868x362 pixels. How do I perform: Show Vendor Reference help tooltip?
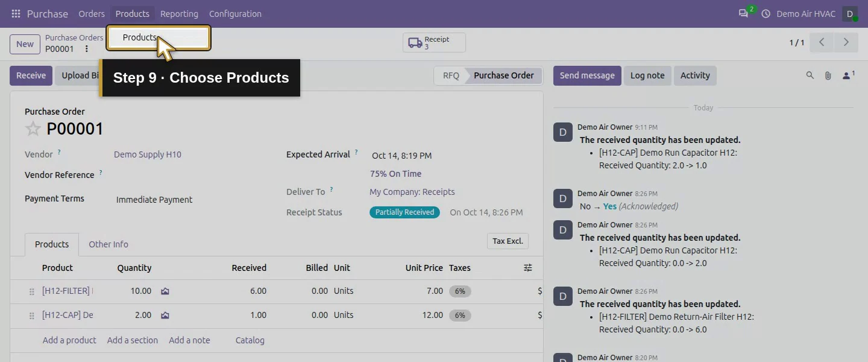point(101,173)
